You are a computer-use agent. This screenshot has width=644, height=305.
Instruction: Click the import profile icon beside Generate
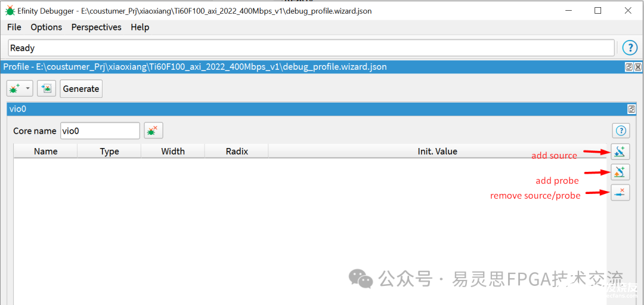tap(47, 88)
